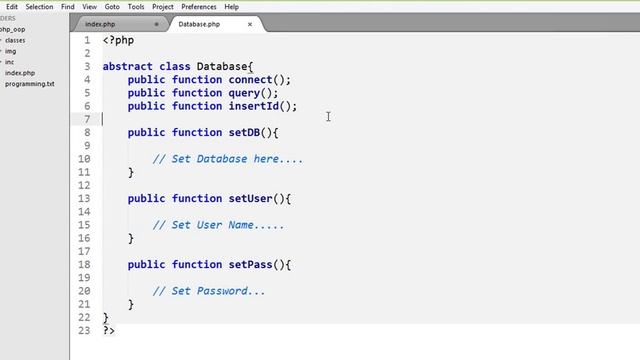Click the comment '// Set User Name.....'

tap(218, 225)
